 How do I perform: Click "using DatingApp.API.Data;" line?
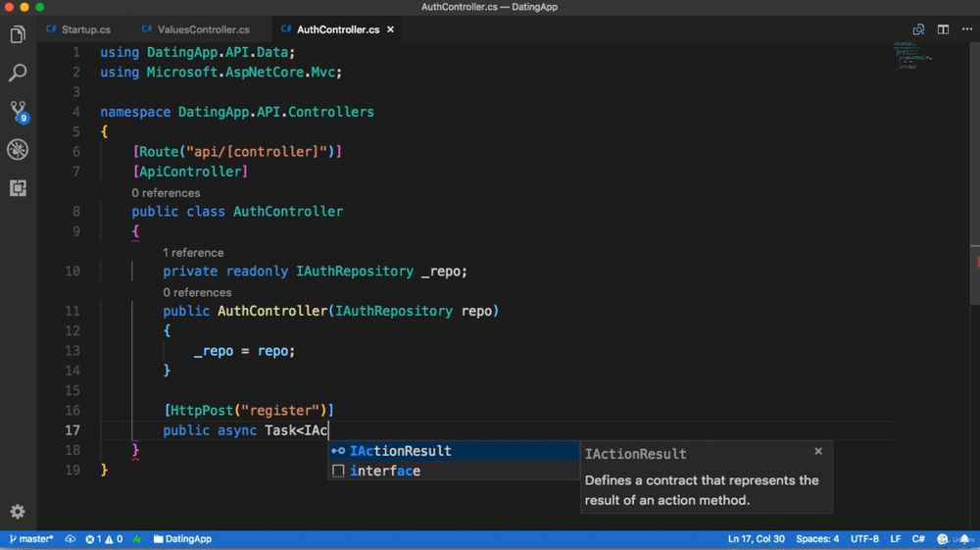[x=198, y=52]
